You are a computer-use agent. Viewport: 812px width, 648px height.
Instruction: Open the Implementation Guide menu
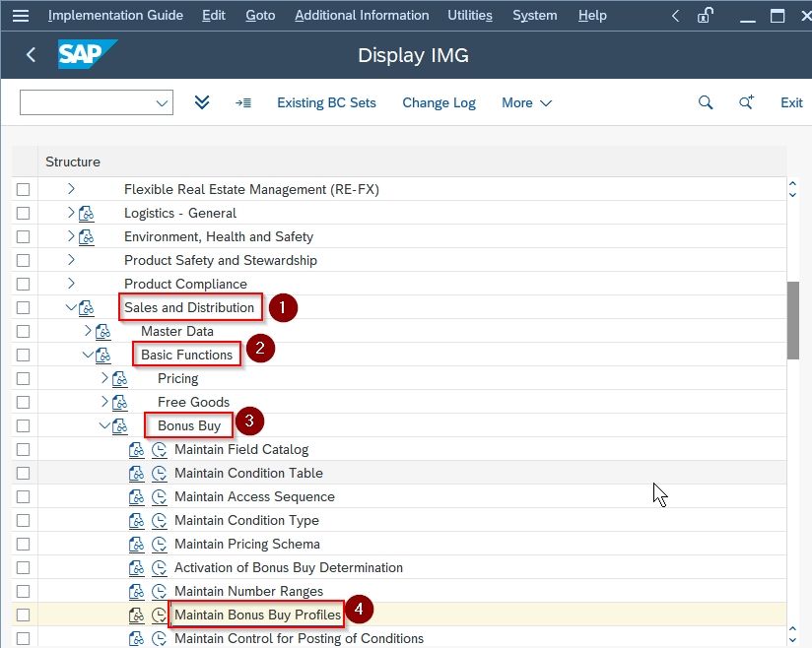pyautogui.click(x=115, y=16)
